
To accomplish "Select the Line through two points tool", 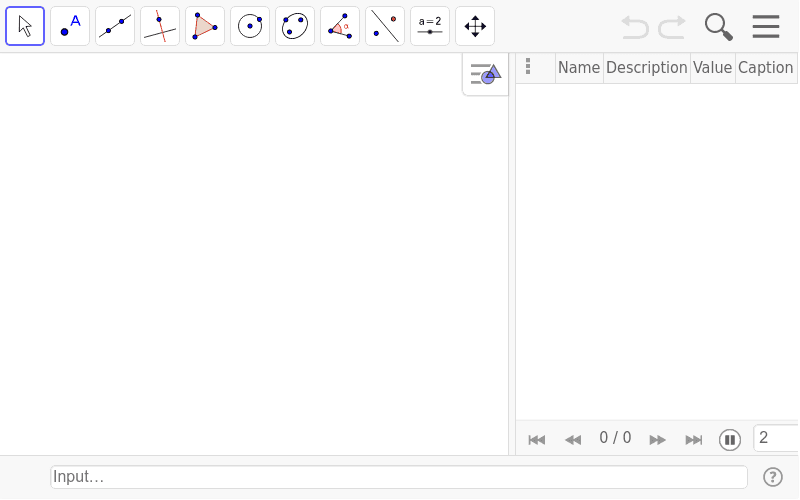I will pyautogui.click(x=115, y=26).
